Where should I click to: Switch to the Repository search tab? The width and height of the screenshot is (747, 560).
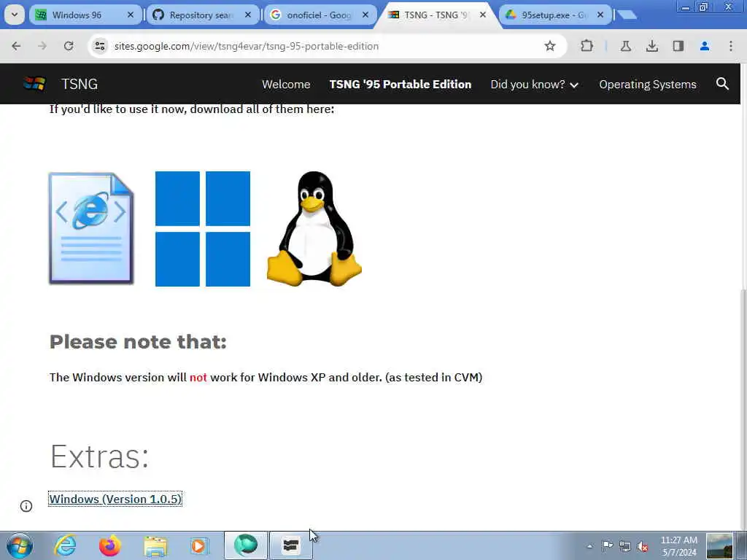203,15
